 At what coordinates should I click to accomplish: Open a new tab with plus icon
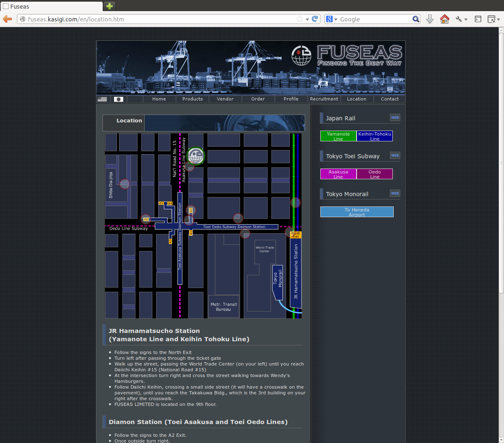(x=109, y=6)
